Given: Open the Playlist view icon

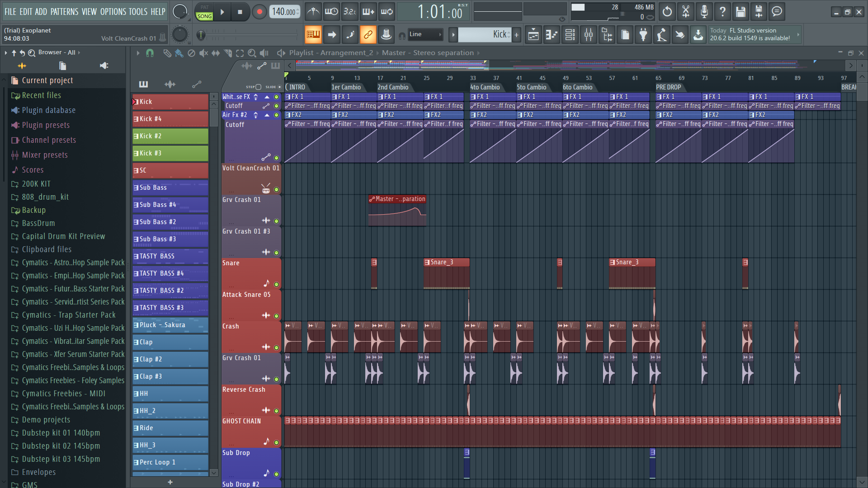Looking at the screenshot, I should point(533,35).
